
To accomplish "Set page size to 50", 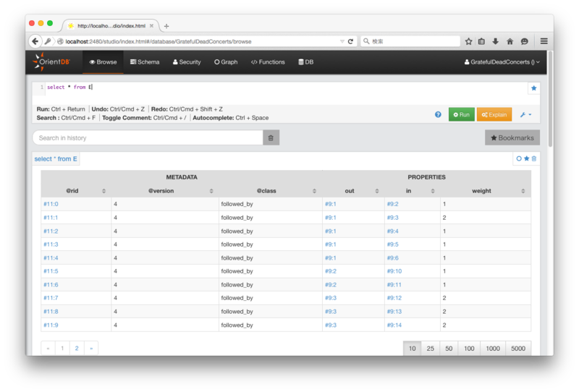I will coord(449,349).
